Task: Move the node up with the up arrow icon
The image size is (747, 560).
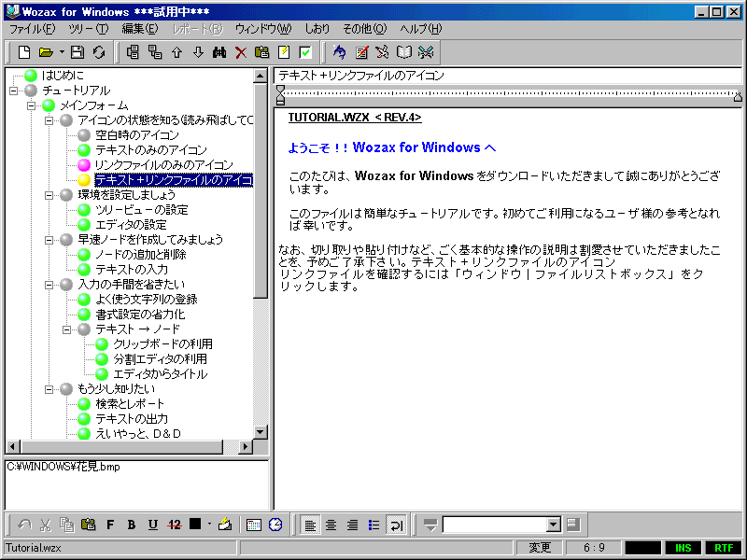Action: [176, 52]
